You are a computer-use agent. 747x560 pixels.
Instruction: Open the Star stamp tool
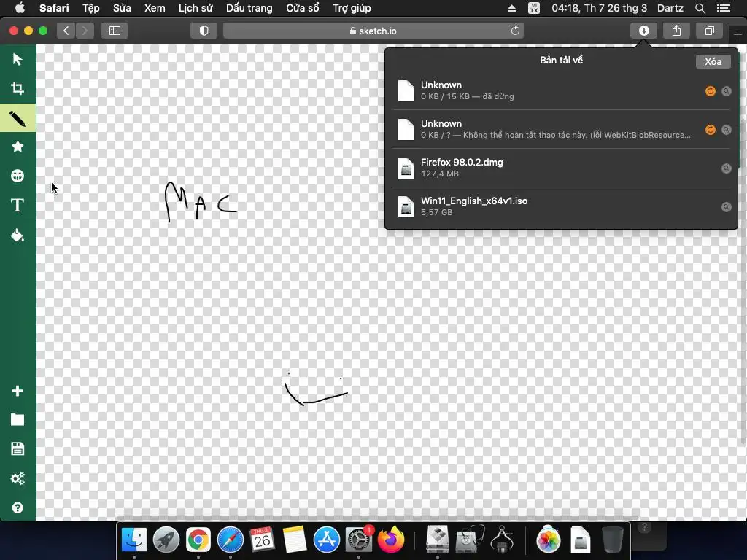tap(18, 147)
